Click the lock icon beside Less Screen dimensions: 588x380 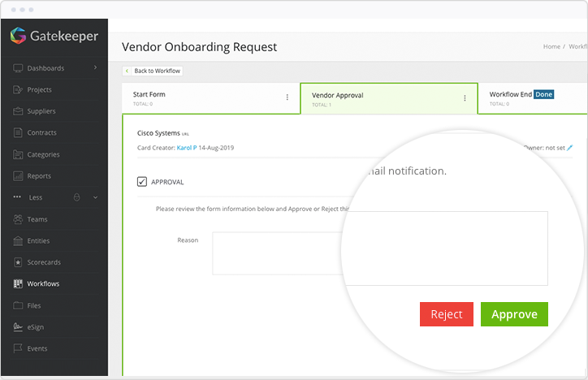pos(76,197)
